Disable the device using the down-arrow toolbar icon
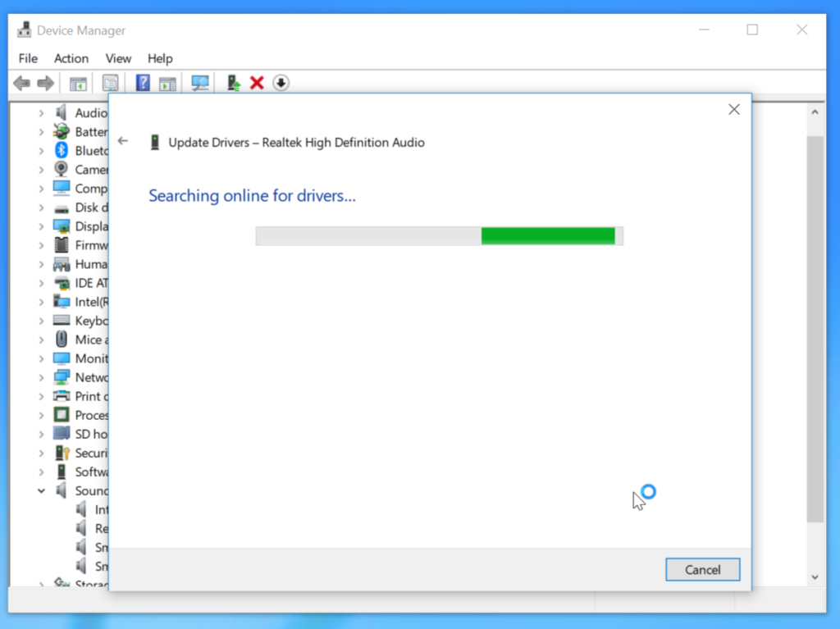Viewport: 840px width, 629px height. coord(281,82)
